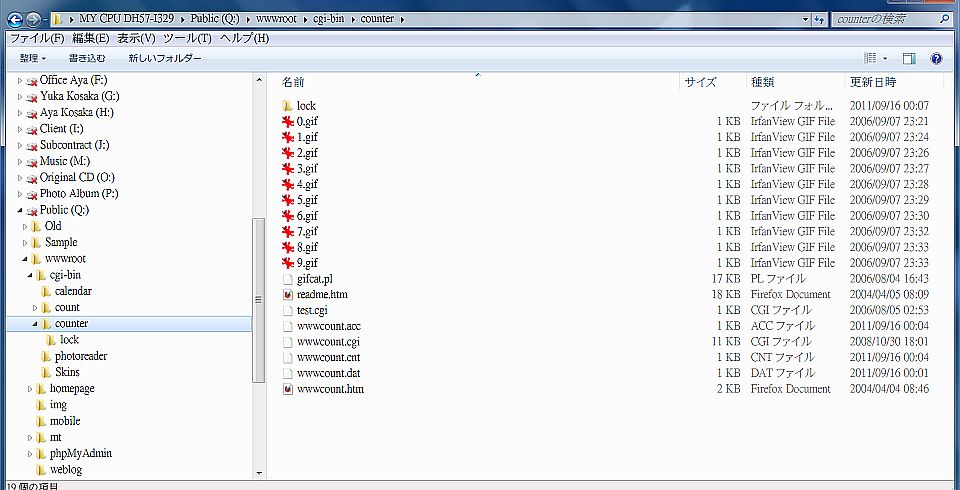The height and width of the screenshot is (490, 960).
Task: Click the 書き込む button
Action: tap(87, 59)
